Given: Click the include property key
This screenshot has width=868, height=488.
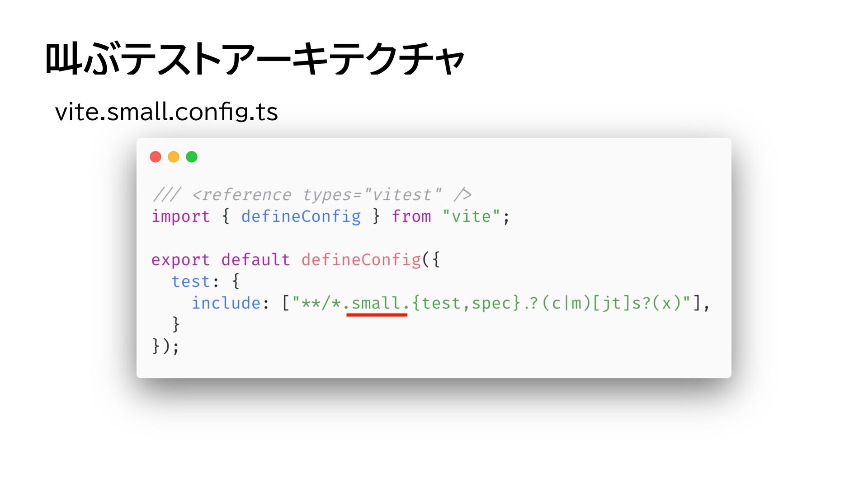Looking at the screenshot, I should 226,303.
